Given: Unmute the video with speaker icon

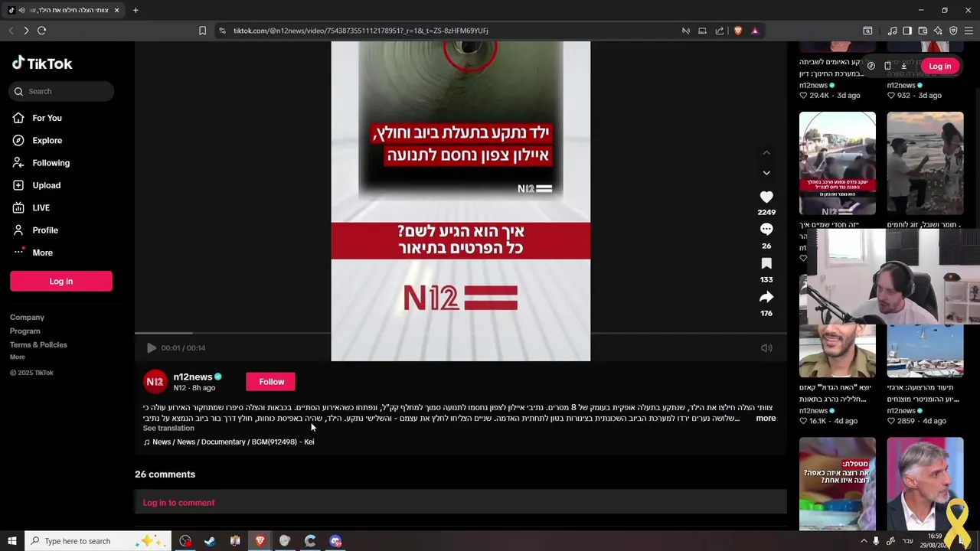Looking at the screenshot, I should pyautogui.click(x=766, y=347).
